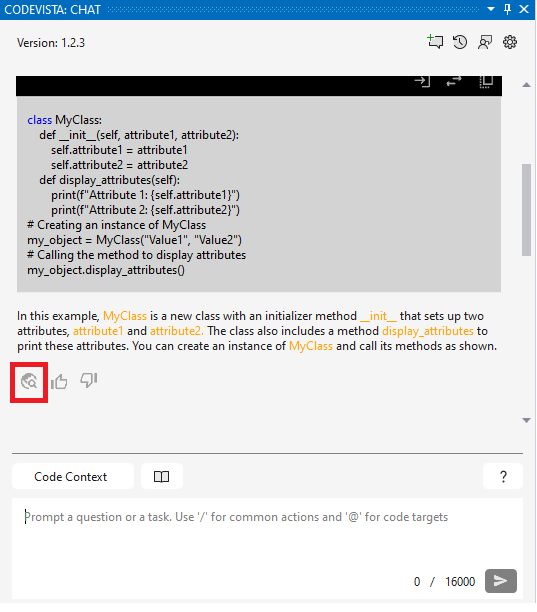Open the window position dropdown arrow
Viewport: 537px width, 612px height.
coord(491,9)
